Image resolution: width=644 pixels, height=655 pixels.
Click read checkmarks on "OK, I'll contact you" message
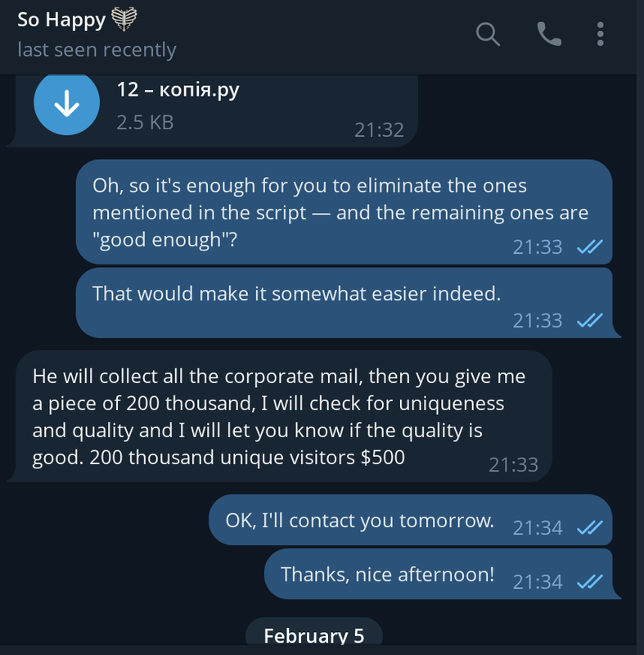pyautogui.click(x=590, y=528)
